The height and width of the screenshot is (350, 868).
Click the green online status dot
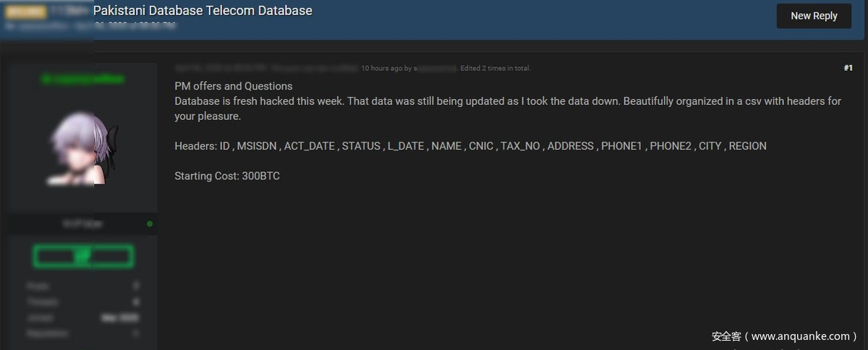point(150,224)
